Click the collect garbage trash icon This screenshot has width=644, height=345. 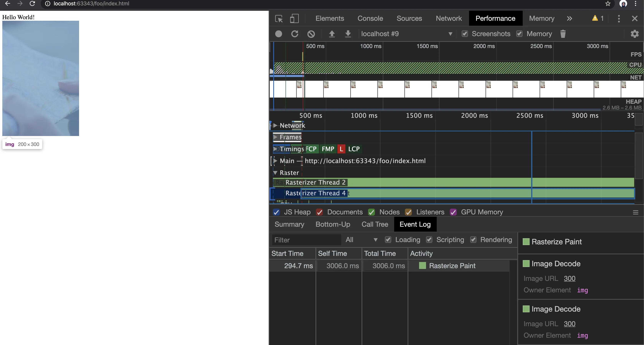563,34
